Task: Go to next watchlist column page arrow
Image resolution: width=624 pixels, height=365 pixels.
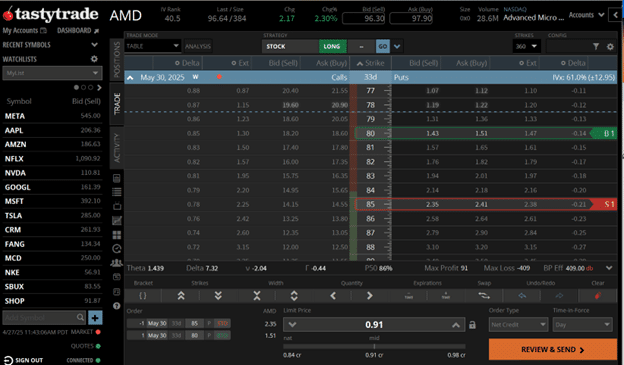Action: tap(99, 87)
